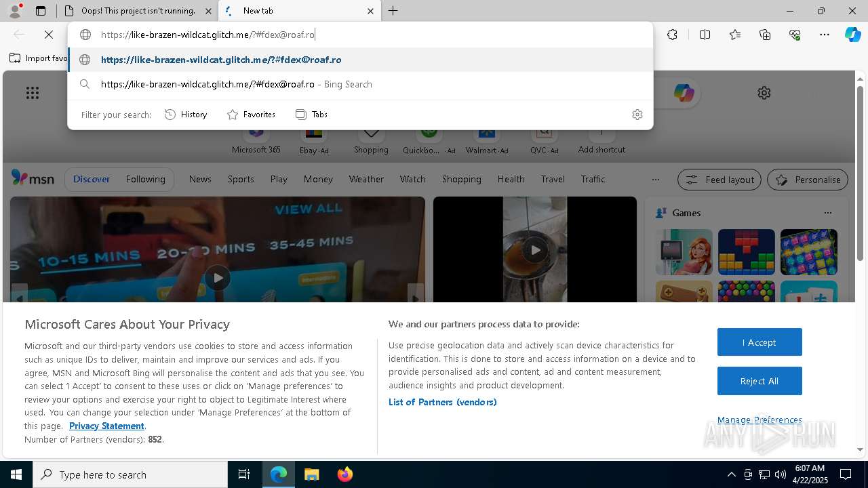The height and width of the screenshot is (488, 868).
Task: Open the Watch category
Action: click(x=412, y=179)
